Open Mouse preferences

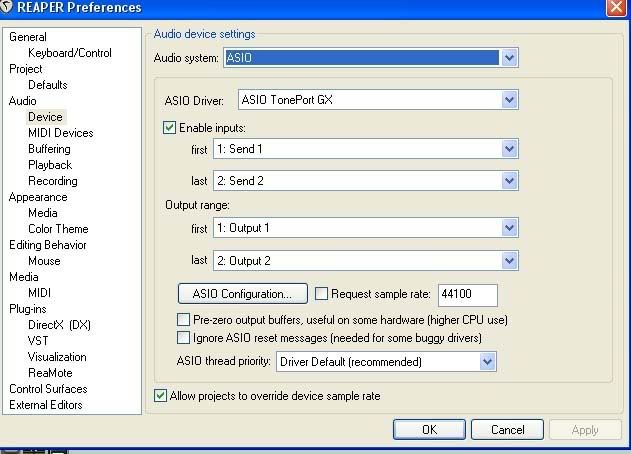[x=44, y=261]
